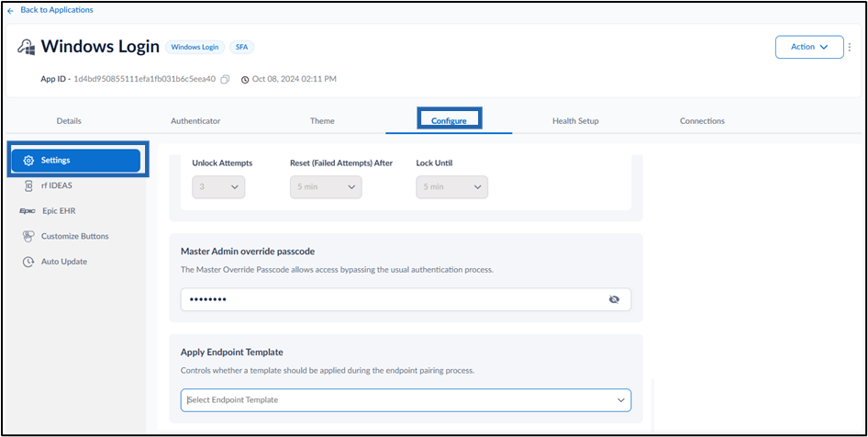Click the clock icon beside creation date
The image size is (868, 437).
(245, 80)
